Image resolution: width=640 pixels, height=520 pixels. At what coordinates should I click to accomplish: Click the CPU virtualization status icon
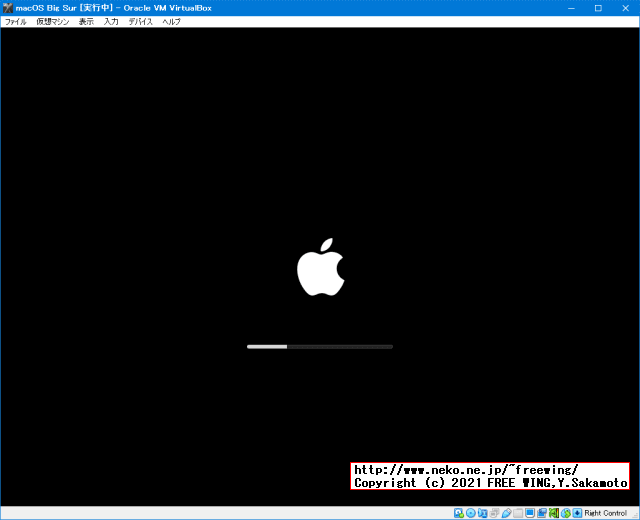point(554,513)
